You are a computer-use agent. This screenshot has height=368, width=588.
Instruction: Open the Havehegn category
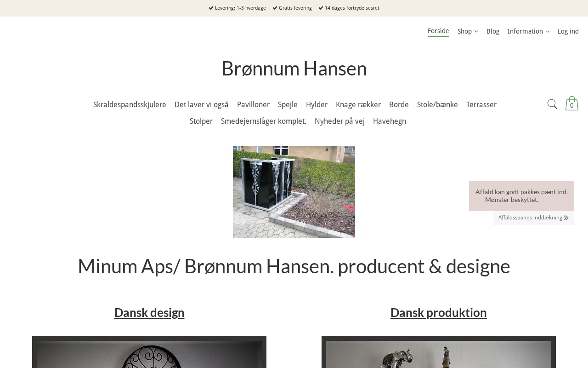[390, 121]
